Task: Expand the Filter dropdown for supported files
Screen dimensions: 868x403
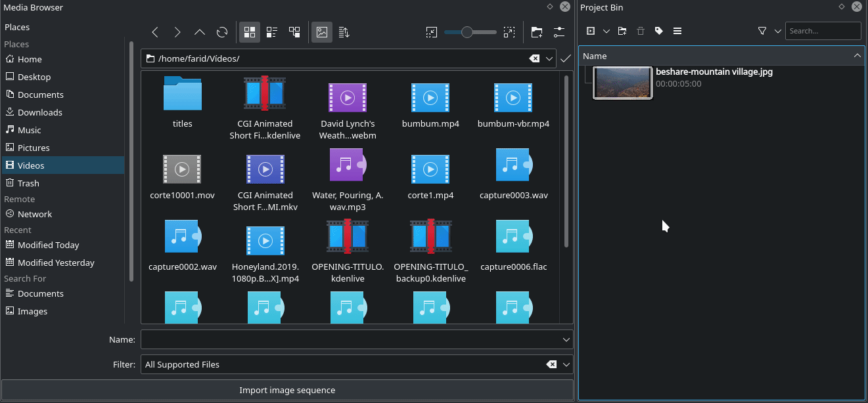Action: pyautogui.click(x=566, y=364)
